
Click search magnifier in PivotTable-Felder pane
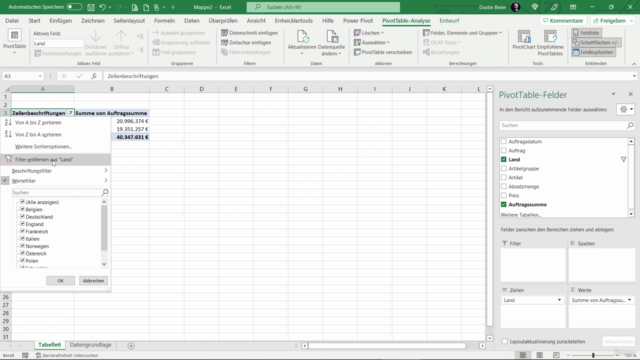(630, 125)
